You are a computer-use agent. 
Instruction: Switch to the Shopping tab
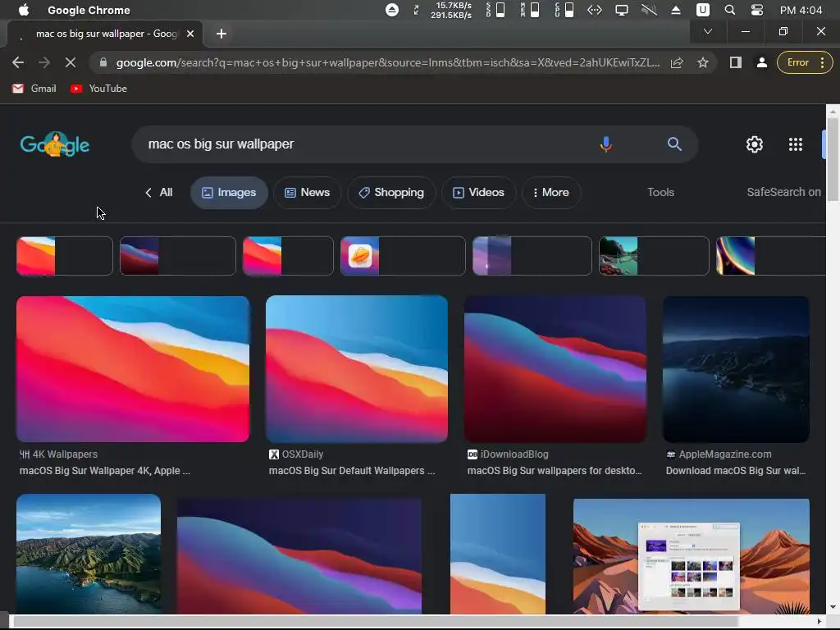tap(391, 192)
